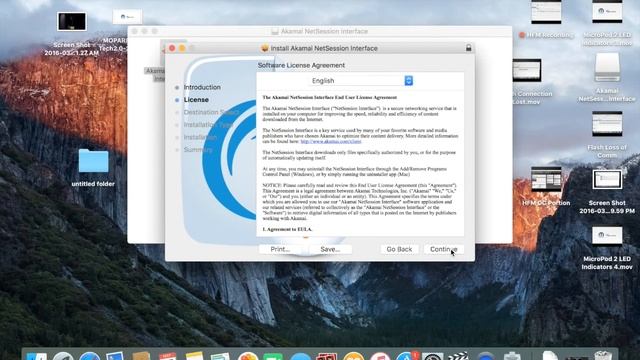Image resolution: width=640 pixels, height=360 pixels.
Task: Click the '1. Agreement to EULA.' heading
Action: click(x=287, y=229)
